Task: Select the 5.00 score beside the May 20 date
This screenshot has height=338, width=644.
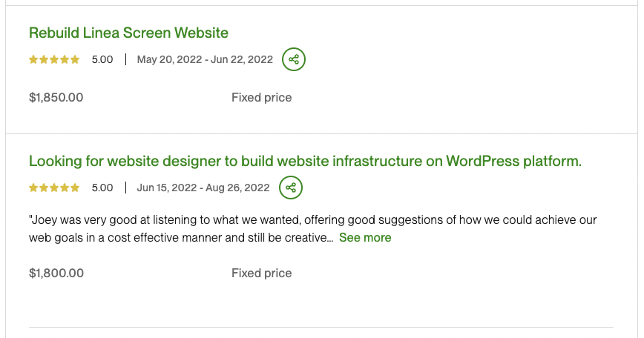Action: coord(102,59)
